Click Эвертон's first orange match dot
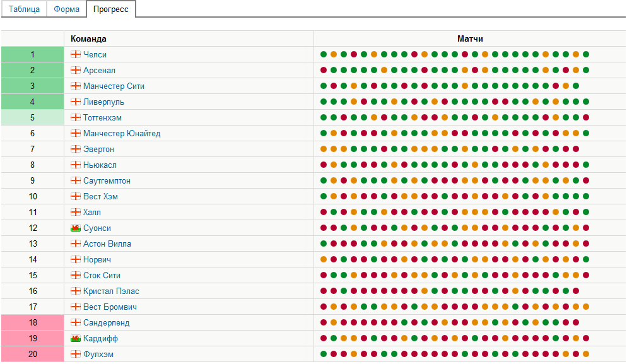The width and height of the screenshot is (627, 364). click(324, 150)
